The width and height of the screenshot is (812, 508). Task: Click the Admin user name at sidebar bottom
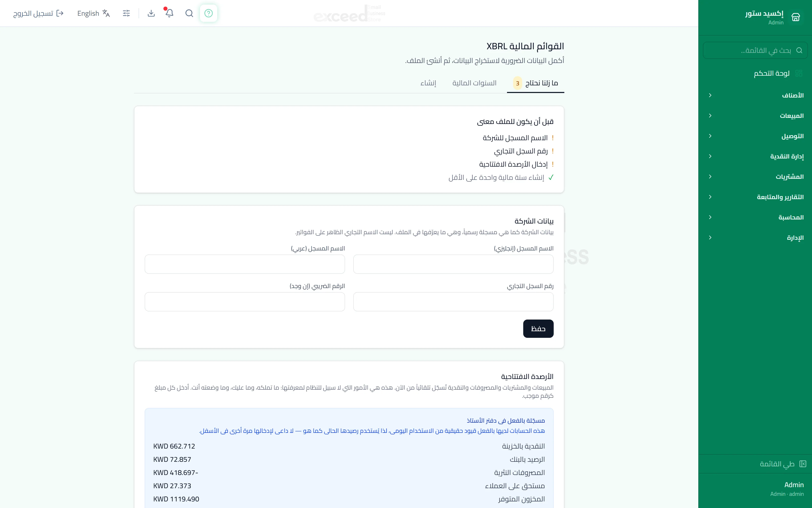coord(794,485)
